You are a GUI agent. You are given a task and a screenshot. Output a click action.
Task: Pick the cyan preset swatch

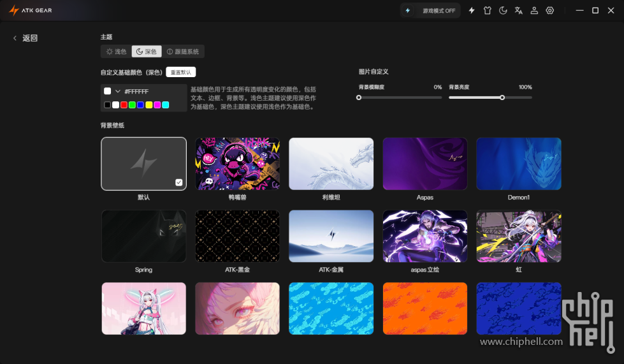[x=166, y=105]
